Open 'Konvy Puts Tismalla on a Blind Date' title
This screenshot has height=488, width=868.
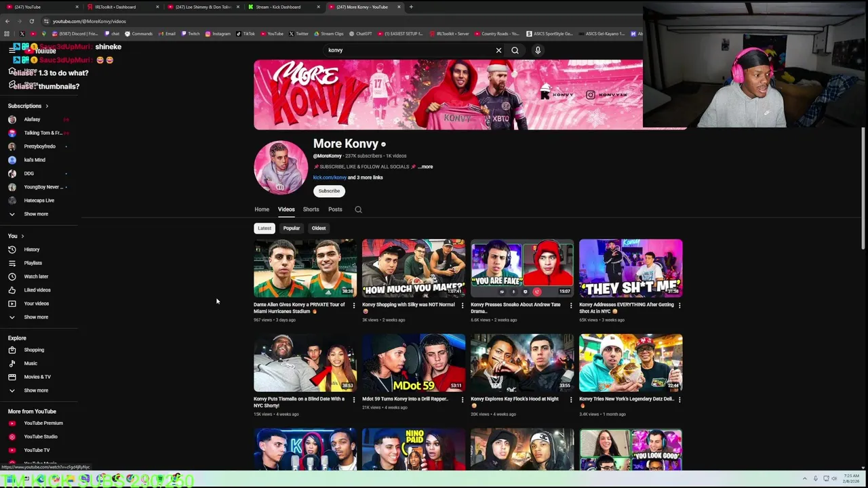(x=299, y=403)
